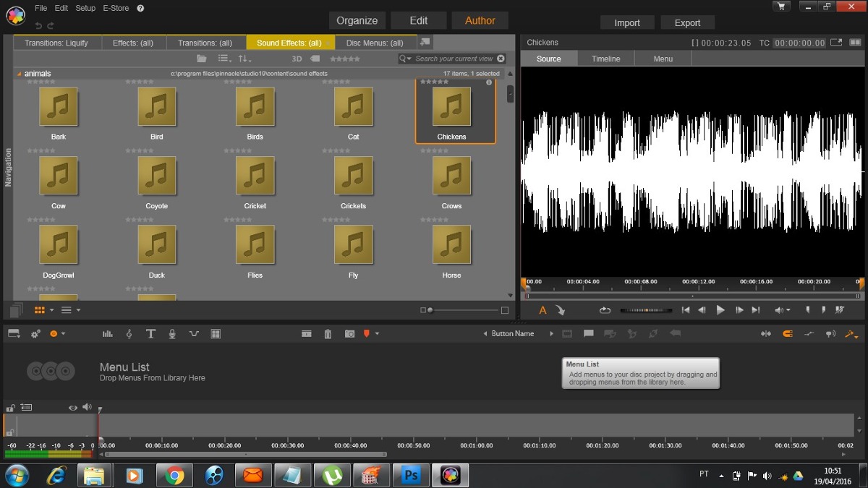Click the insert chapter link icon
Screen dimensions: 868x488
click(610, 333)
